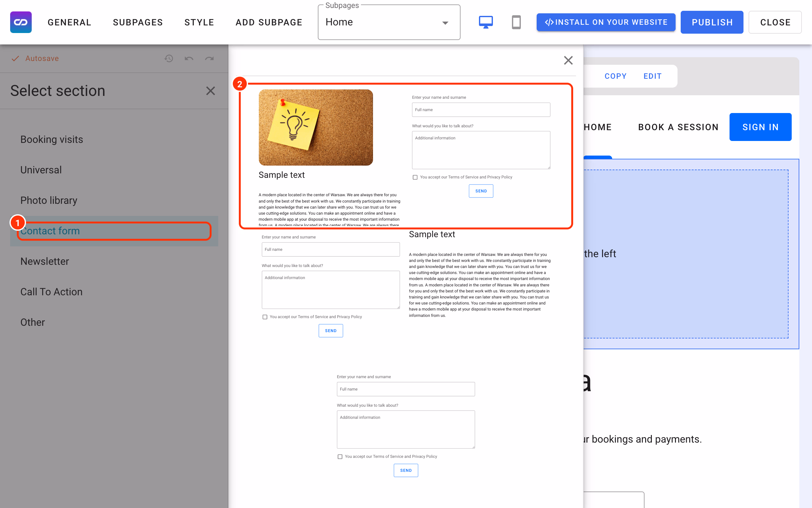Click Additional information box in second template

tap(331, 290)
